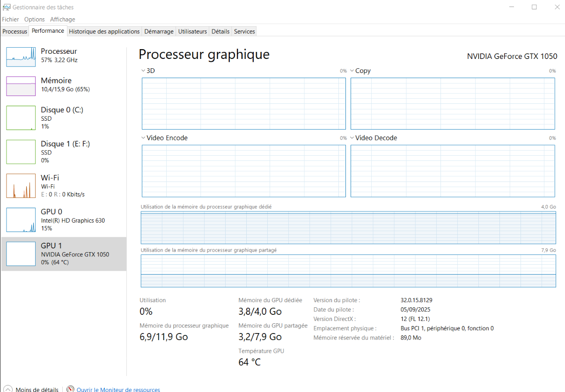The height and width of the screenshot is (392, 565).
Task: Select the Processeur mini graph thumbnail
Action: click(x=21, y=57)
